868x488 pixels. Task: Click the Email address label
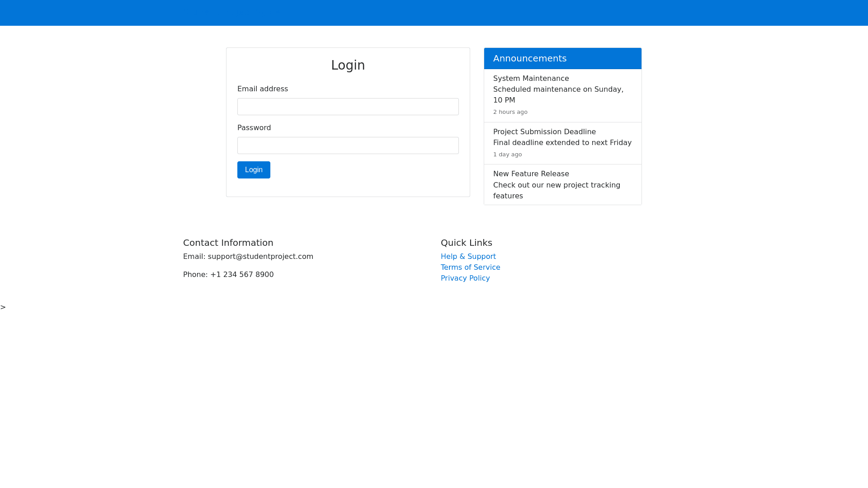click(x=262, y=89)
